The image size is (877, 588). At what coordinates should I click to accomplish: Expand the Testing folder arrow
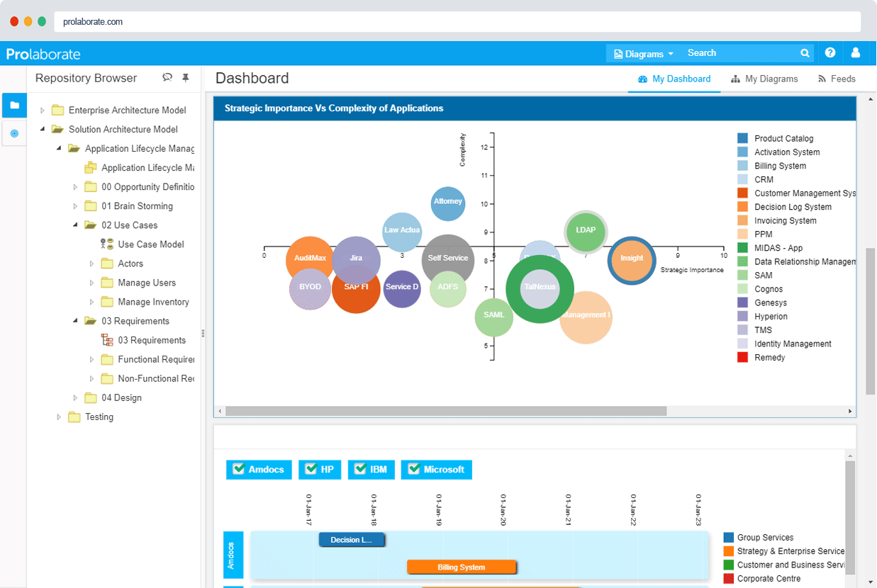(59, 417)
